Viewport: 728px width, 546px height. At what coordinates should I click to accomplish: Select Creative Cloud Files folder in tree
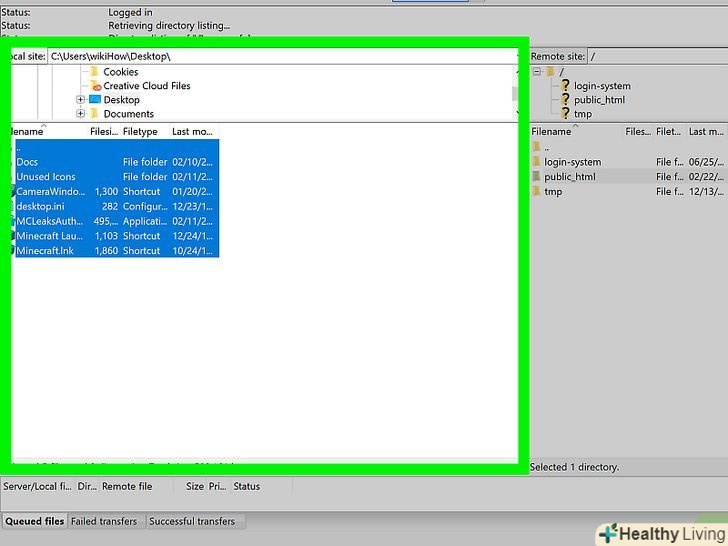click(x=147, y=86)
